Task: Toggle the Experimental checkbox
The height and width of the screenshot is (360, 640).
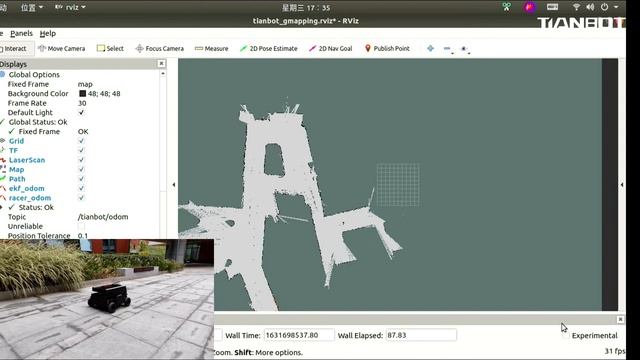Action: (565, 336)
